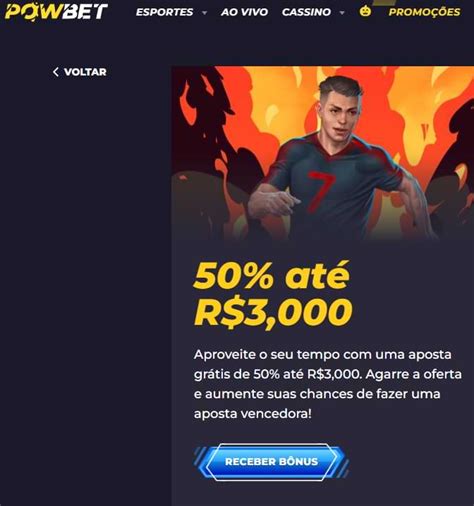The height and width of the screenshot is (506, 474).
Task: Open the Ao Vivo section
Action: click(244, 12)
